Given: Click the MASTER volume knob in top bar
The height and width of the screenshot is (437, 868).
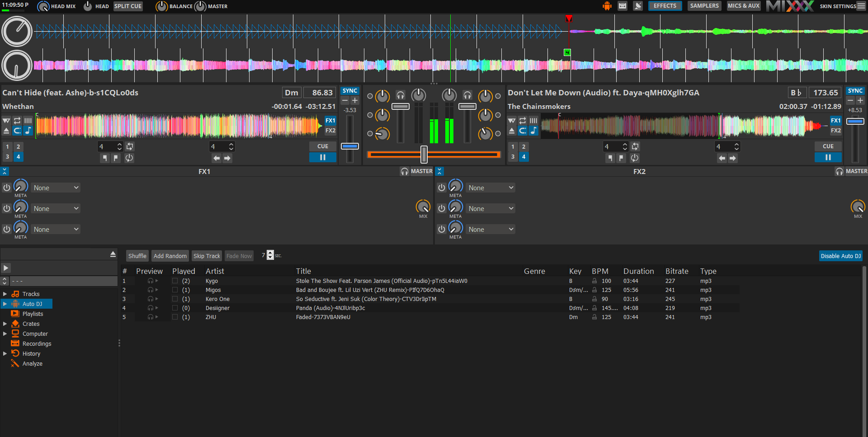Looking at the screenshot, I should pyautogui.click(x=200, y=6).
